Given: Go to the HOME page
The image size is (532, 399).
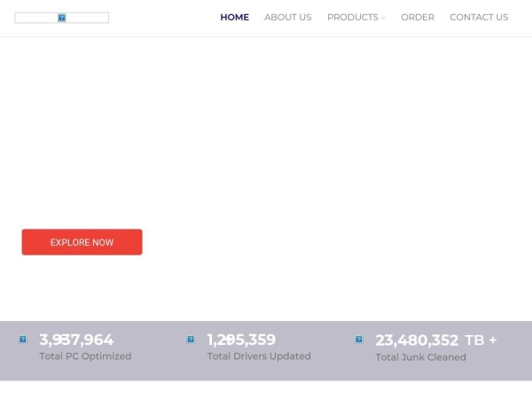Looking at the screenshot, I should tap(234, 18).
